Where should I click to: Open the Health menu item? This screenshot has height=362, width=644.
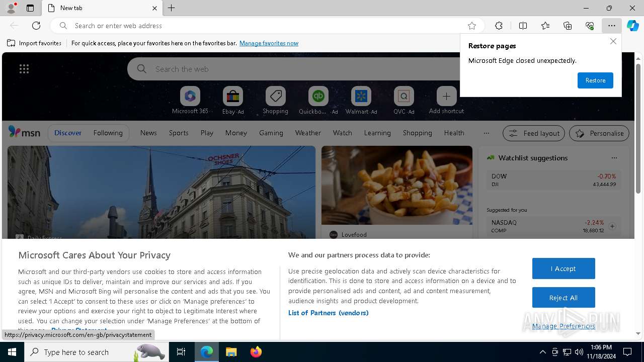454,133
